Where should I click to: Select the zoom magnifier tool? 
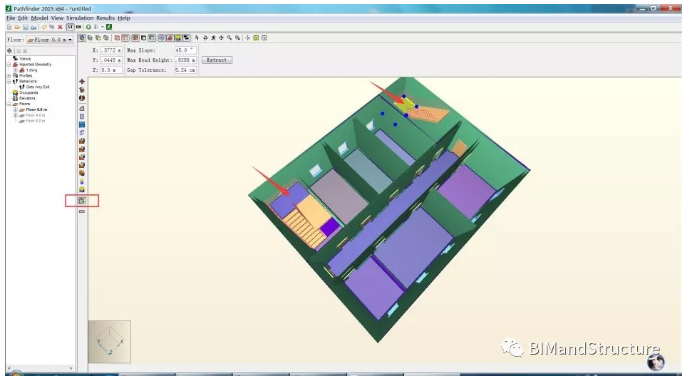[229, 38]
